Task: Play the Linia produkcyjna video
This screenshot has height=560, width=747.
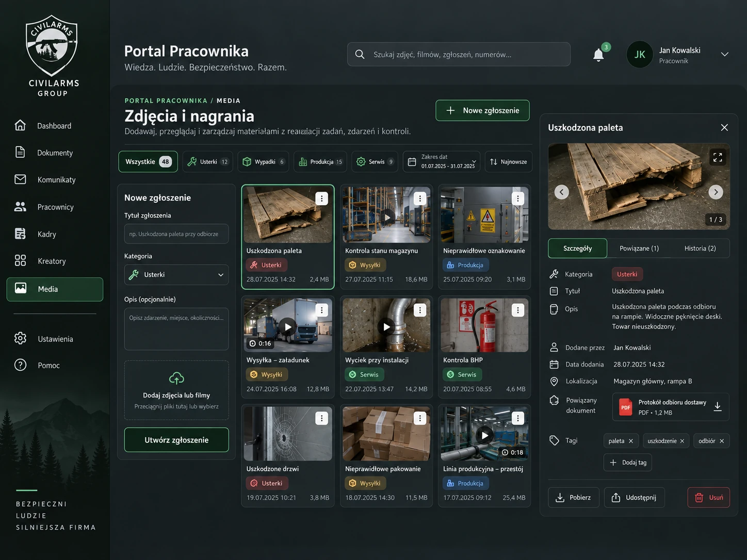Action: point(484,435)
